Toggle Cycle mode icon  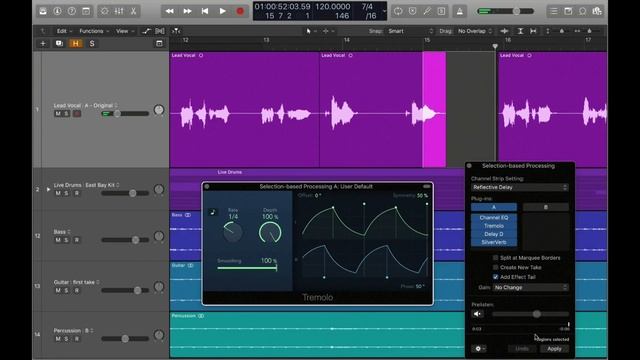coord(398,11)
